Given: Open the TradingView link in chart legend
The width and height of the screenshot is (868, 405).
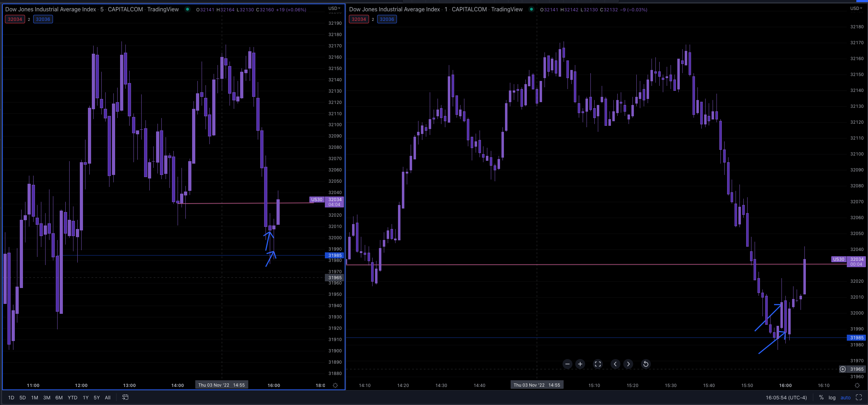Looking at the screenshot, I should point(163,9).
